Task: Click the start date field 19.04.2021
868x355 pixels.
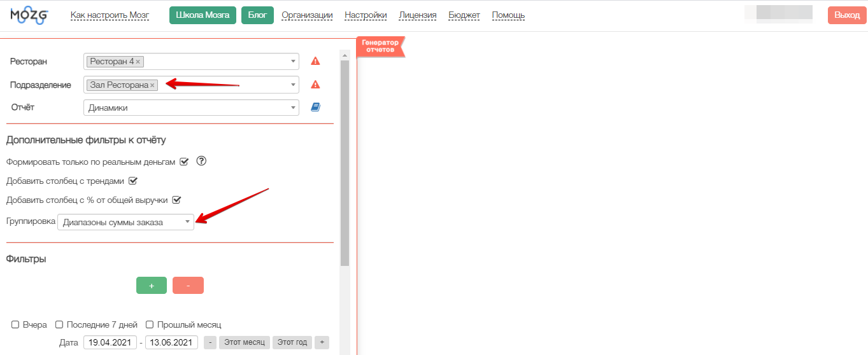Action: (110, 342)
